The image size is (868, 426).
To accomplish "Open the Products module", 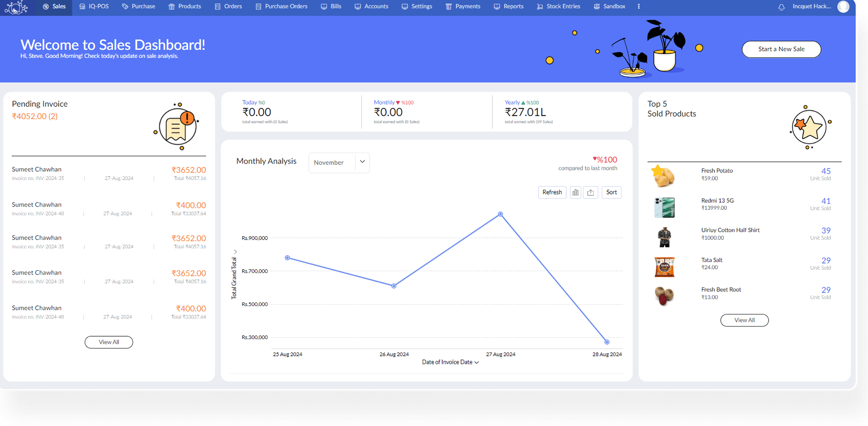I will point(185,6).
